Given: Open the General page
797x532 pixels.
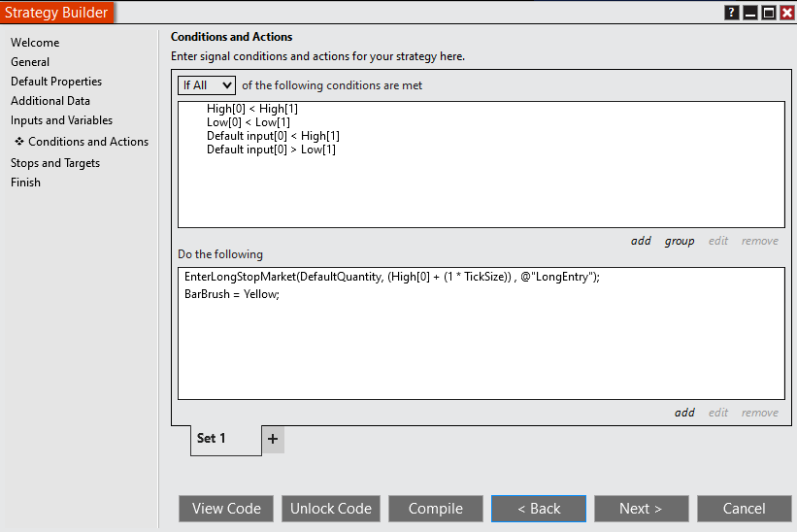Looking at the screenshot, I should [30, 62].
